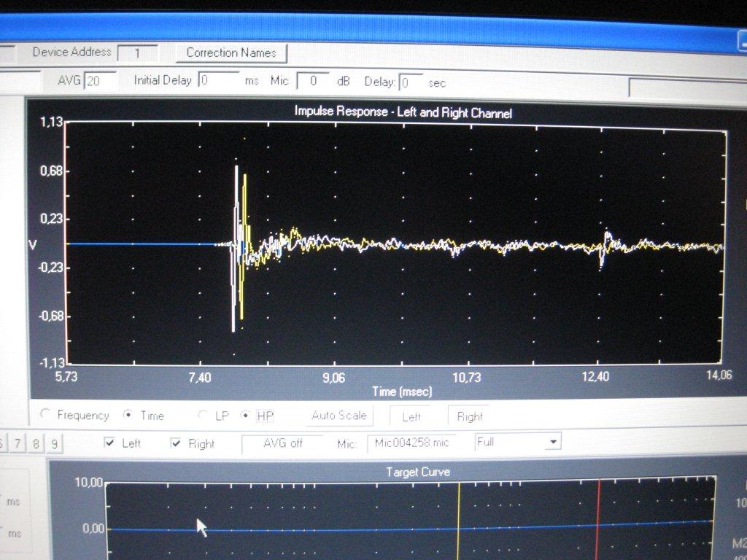Select preset button 9
The width and height of the screenshot is (747, 560).
(54, 444)
